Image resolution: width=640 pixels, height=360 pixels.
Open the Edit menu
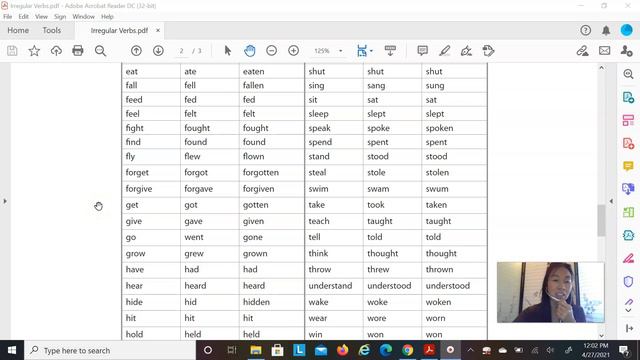pos(24,17)
